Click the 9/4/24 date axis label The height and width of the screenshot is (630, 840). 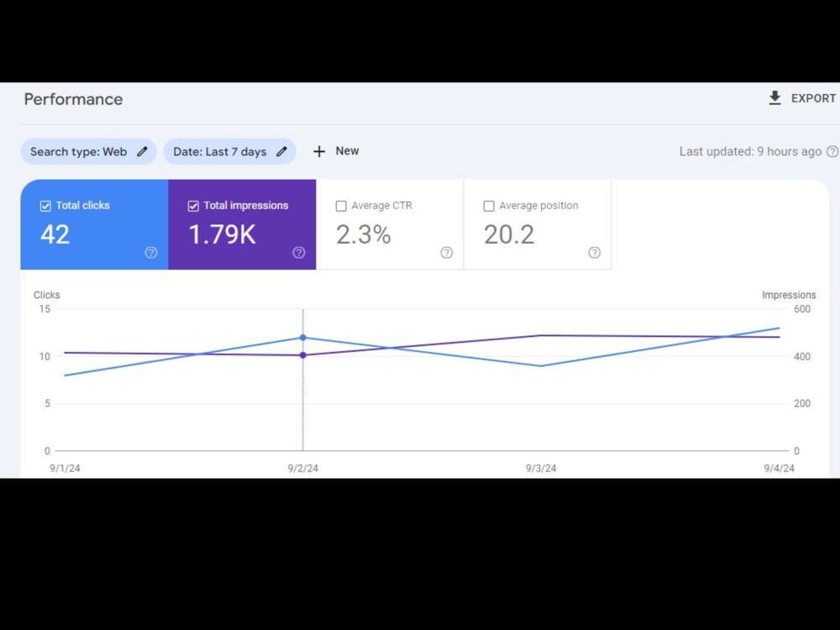click(779, 468)
